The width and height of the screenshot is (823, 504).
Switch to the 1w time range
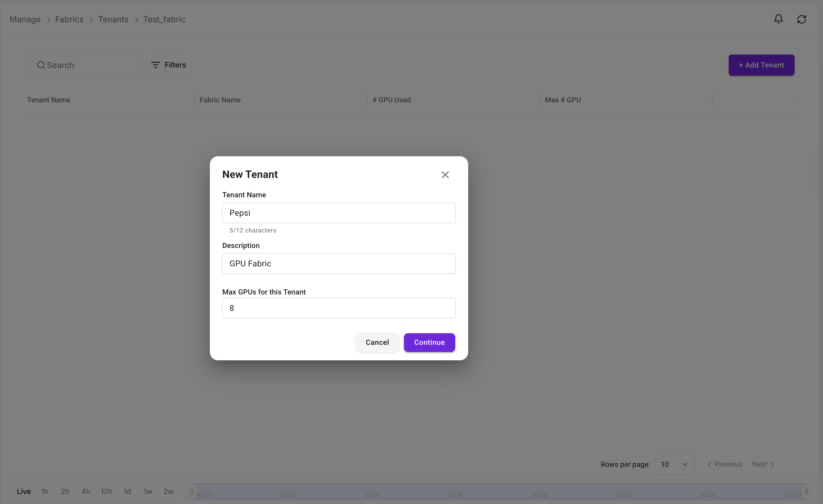(148, 491)
